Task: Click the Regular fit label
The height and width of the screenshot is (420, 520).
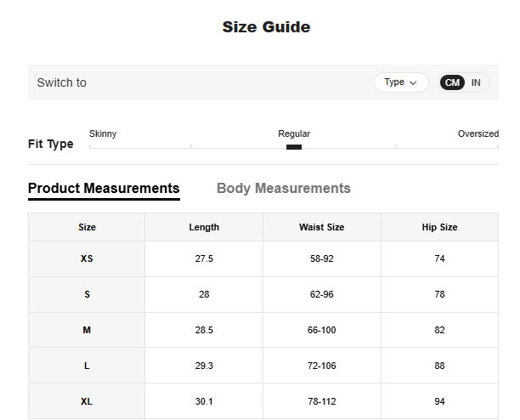Action: coord(294,133)
